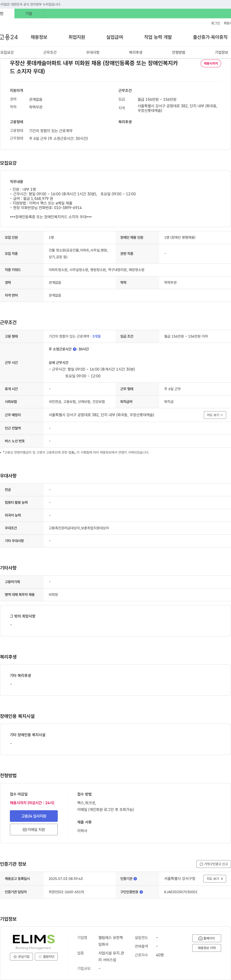Viewport: 231px width, 980px height.
Task: Click the 로그인 link
Action: pyautogui.click(x=215, y=23)
